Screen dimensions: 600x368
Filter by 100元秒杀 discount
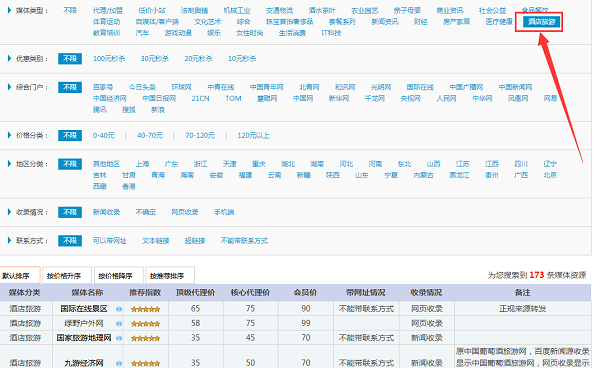pos(109,59)
